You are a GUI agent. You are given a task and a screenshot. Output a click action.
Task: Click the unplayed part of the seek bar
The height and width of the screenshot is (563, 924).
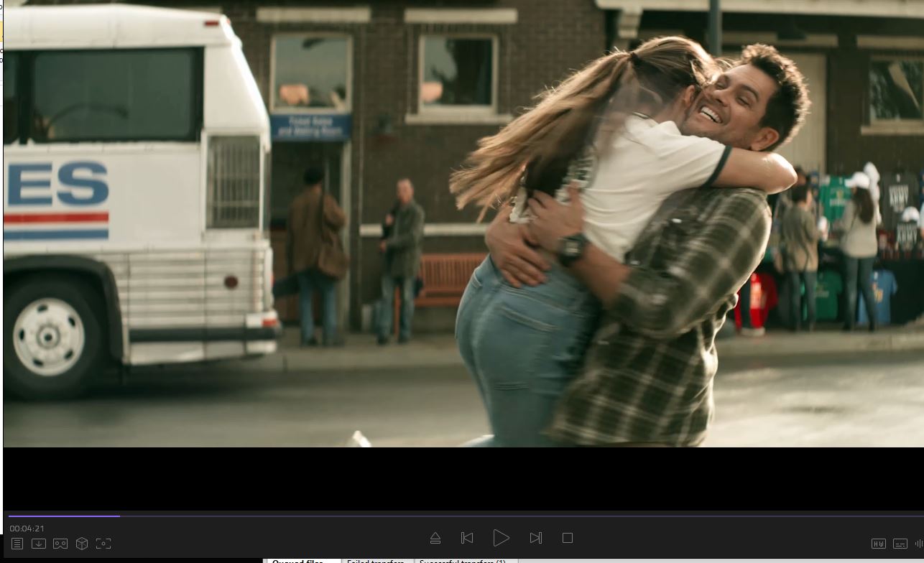[503, 516]
